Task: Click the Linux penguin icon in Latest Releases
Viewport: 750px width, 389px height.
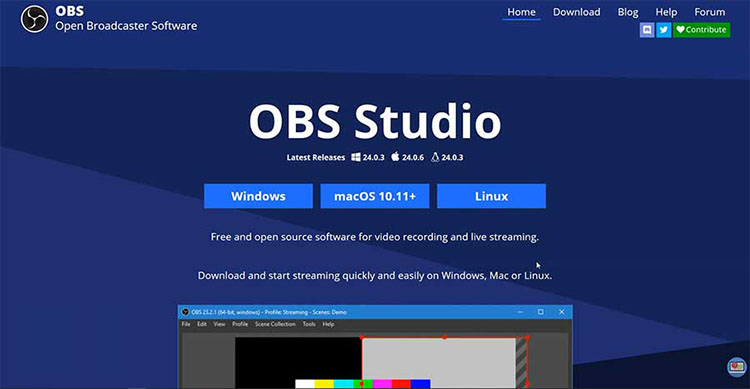Action: point(435,157)
